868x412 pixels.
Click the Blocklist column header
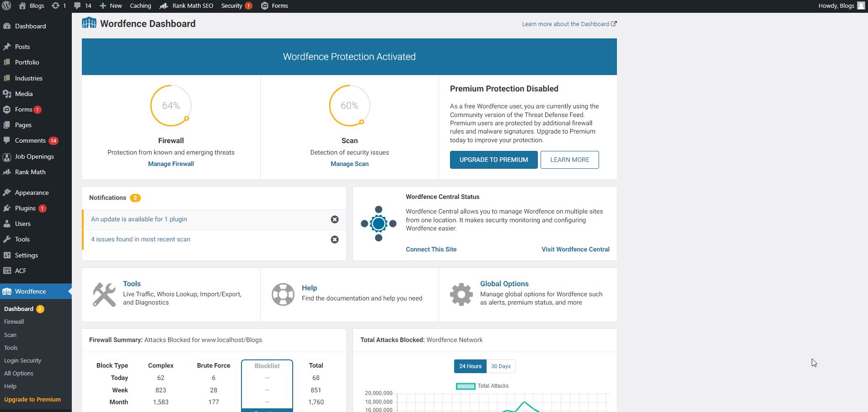267,366
